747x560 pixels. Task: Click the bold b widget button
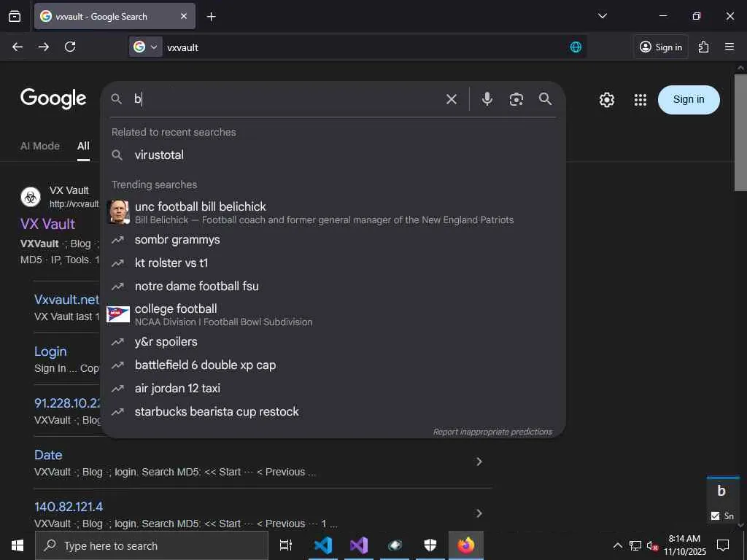point(721,491)
